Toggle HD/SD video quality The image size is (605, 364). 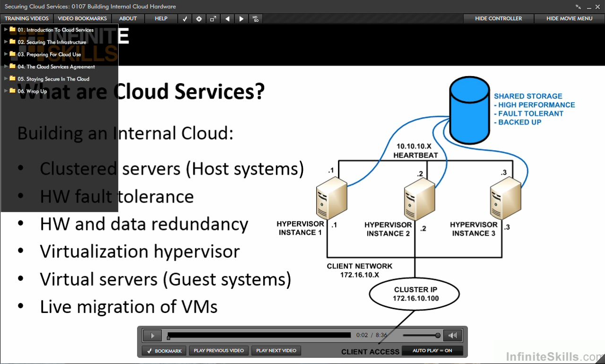pos(256,19)
